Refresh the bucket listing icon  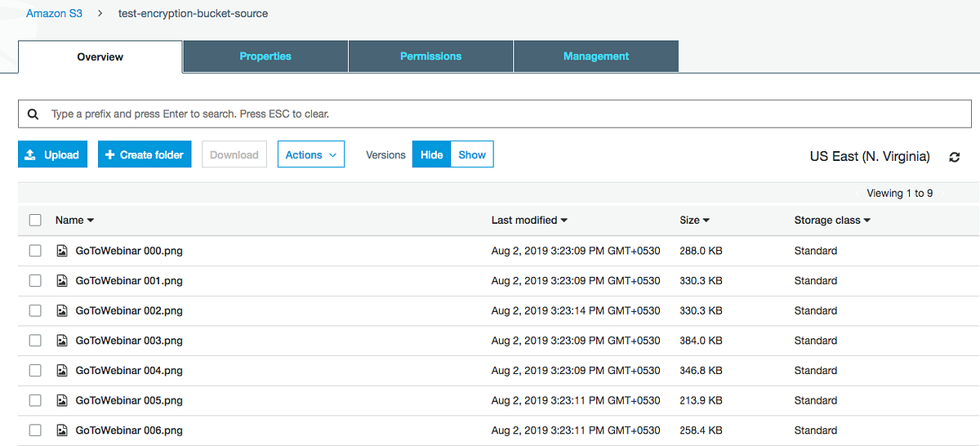pyautogui.click(x=955, y=157)
